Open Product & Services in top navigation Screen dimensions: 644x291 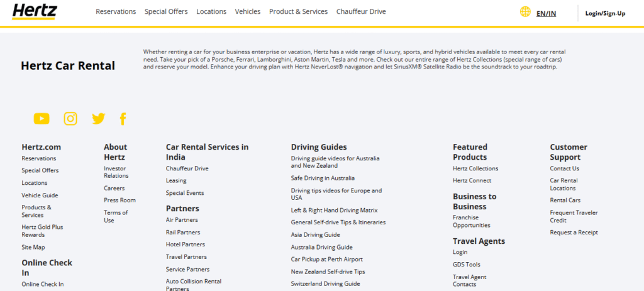298,11
